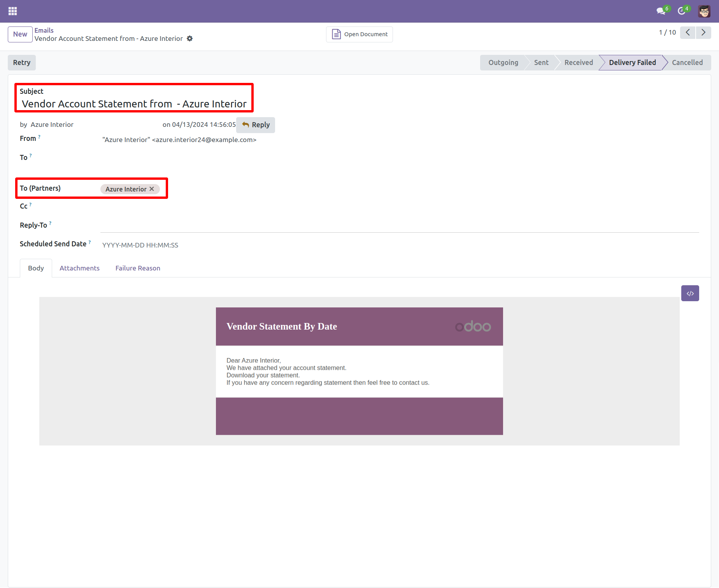
Task: Show help tooltip for Scheduled Send Date
Action: coord(90,242)
